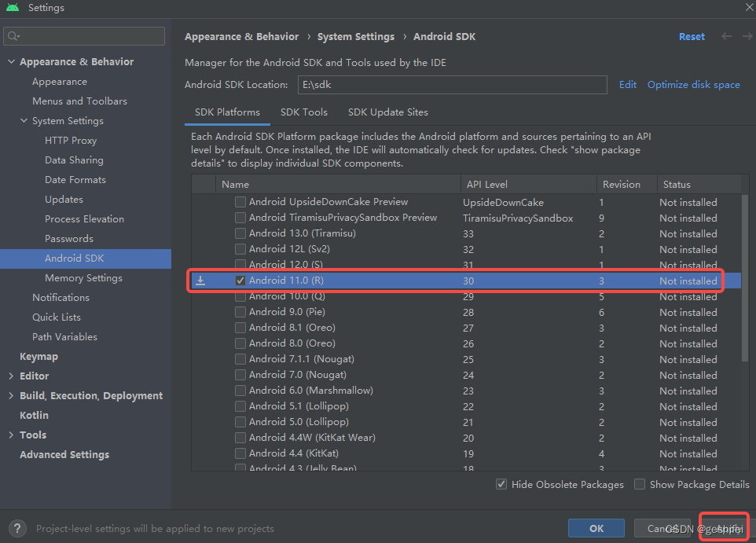Click the settings search field

coord(84,36)
